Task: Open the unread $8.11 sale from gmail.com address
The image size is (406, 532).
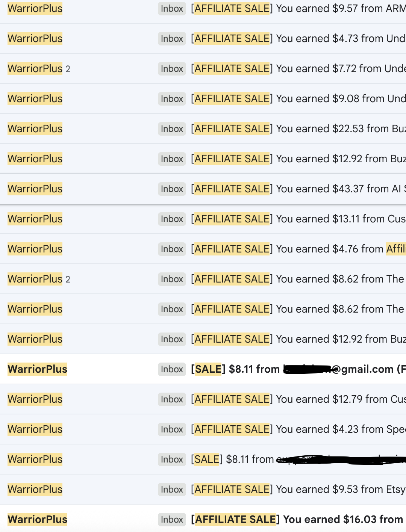Action: 297,369
